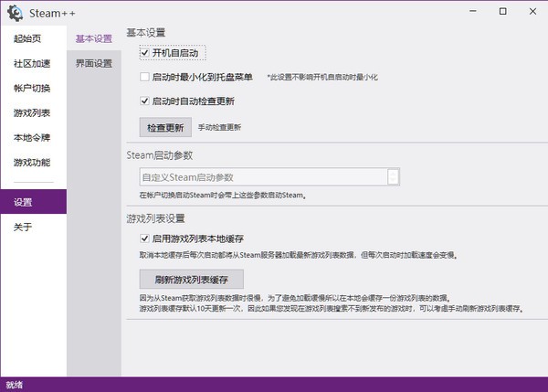Switch to the 界面设置 tab
Image resolution: width=548 pixels, height=392 pixels.
[94, 64]
